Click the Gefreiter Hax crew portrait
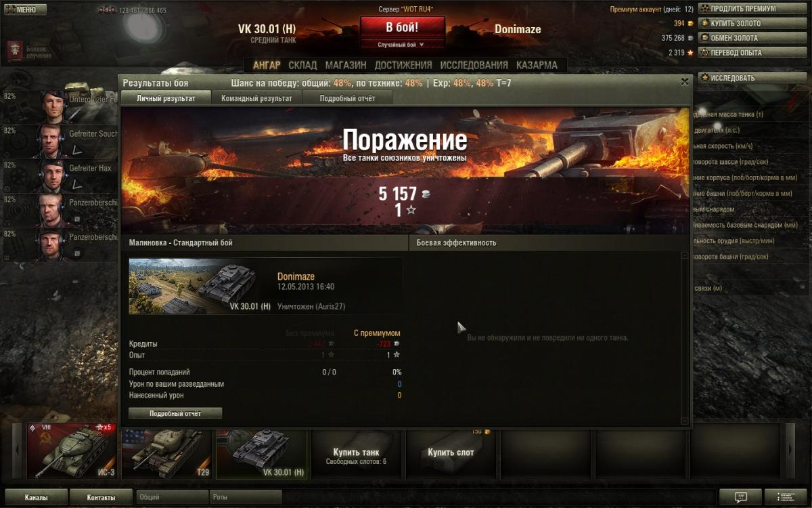Image resolution: width=812 pixels, height=508 pixels. tap(53, 175)
